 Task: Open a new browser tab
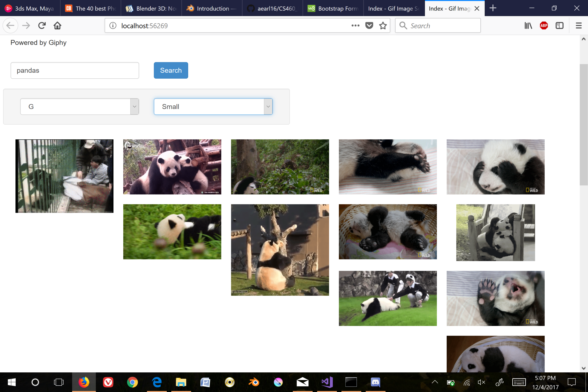pyautogui.click(x=492, y=8)
